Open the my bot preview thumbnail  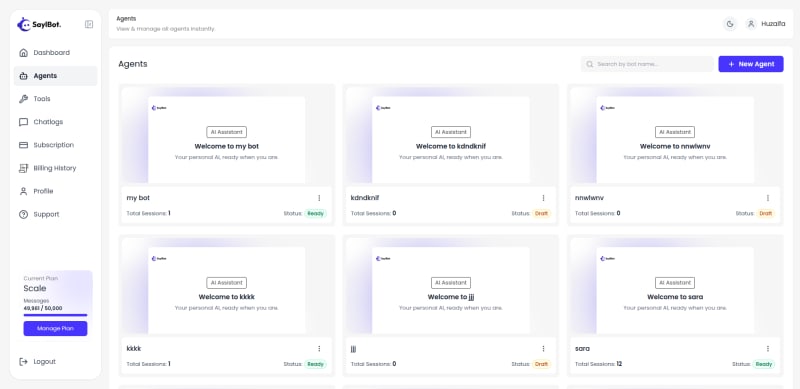tap(227, 135)
